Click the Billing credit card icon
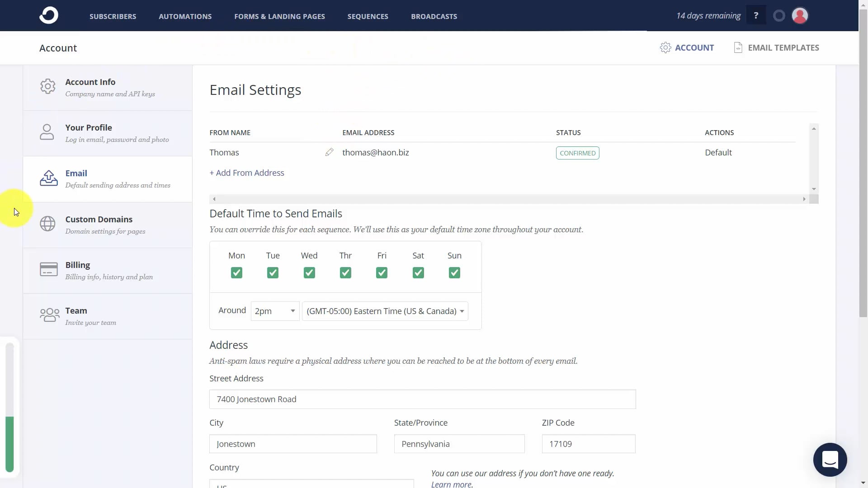868x488 pixels. 48,269
